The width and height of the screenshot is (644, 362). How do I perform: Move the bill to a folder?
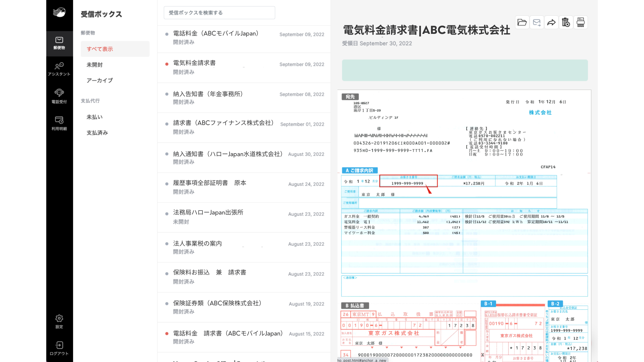pos(522,22)
